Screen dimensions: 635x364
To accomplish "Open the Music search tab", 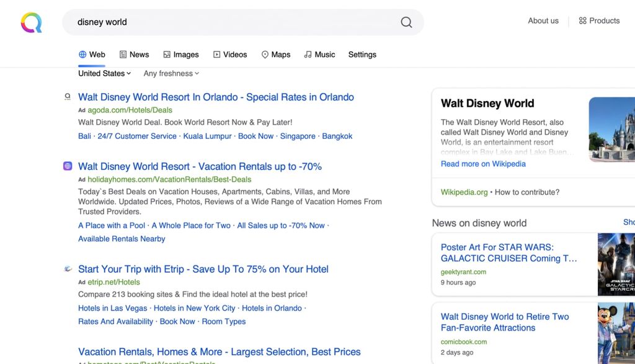I will 319,55.
